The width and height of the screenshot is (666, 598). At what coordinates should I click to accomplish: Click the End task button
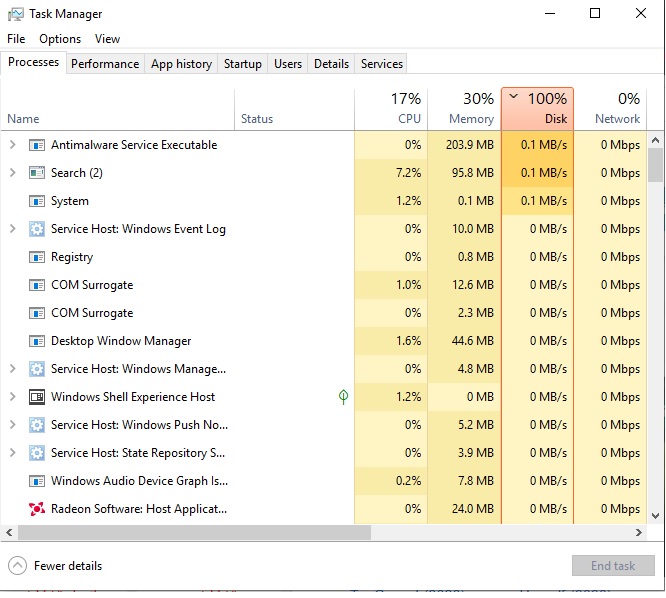point(613,566)
